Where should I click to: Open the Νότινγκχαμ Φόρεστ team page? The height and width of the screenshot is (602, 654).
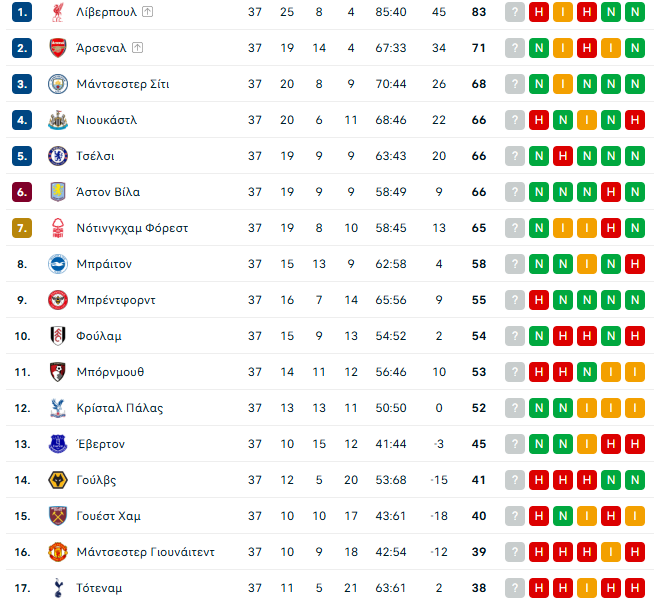tap(132, 228)
